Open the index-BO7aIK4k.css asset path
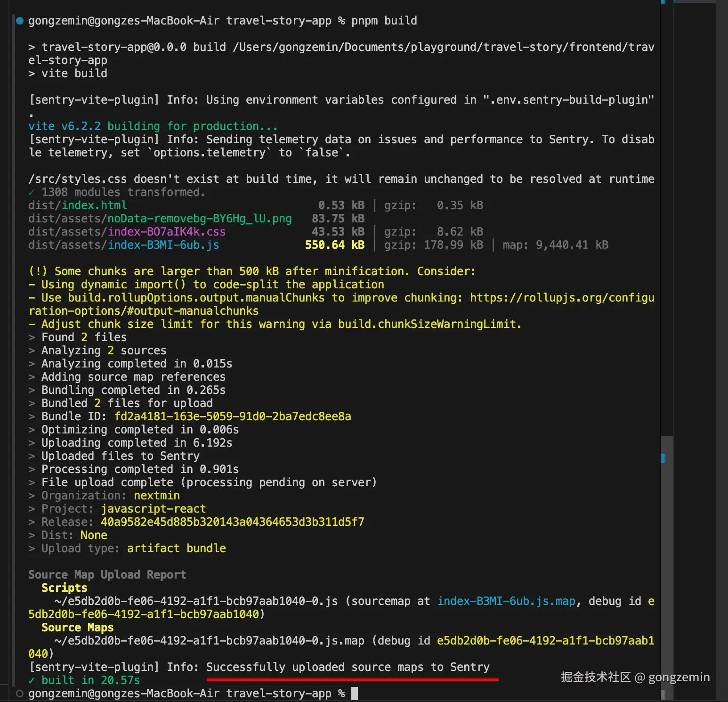 pyautogui.click(x=127, y=232)
